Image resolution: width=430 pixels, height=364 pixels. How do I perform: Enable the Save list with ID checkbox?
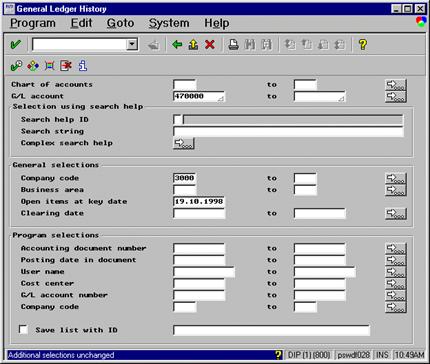pos(23,330)
